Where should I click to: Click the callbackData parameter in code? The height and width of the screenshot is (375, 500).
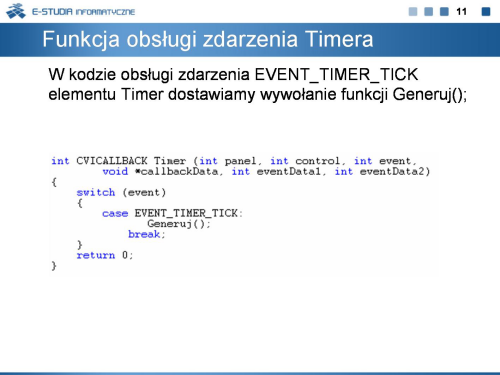pyautogui.click(x=179, y=172)
